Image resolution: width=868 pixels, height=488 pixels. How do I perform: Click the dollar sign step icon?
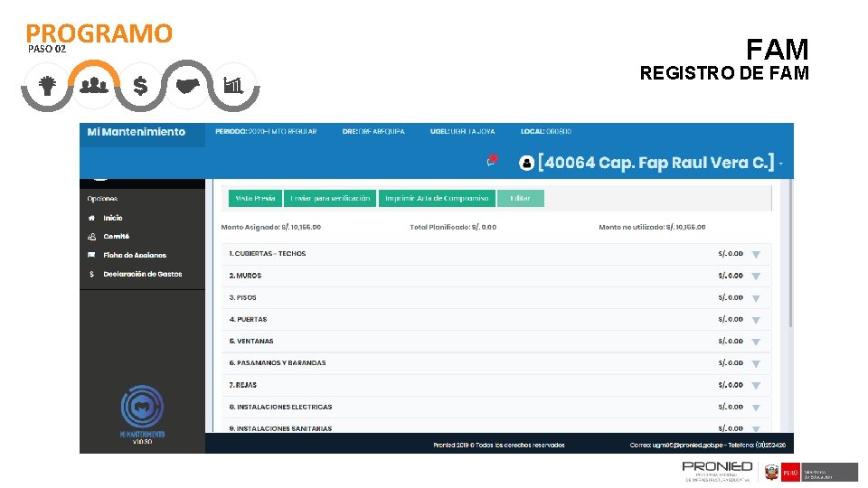(x=141, y=86)
